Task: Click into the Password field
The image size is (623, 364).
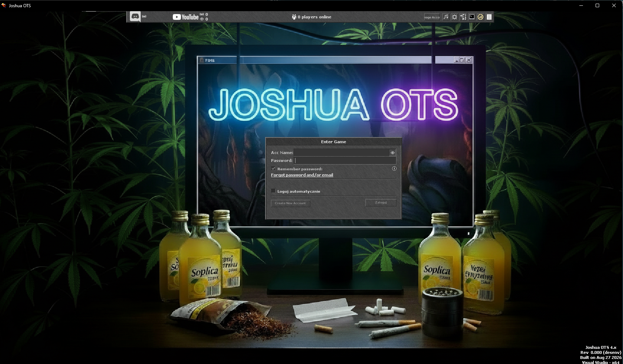Action: click(345, 161)
